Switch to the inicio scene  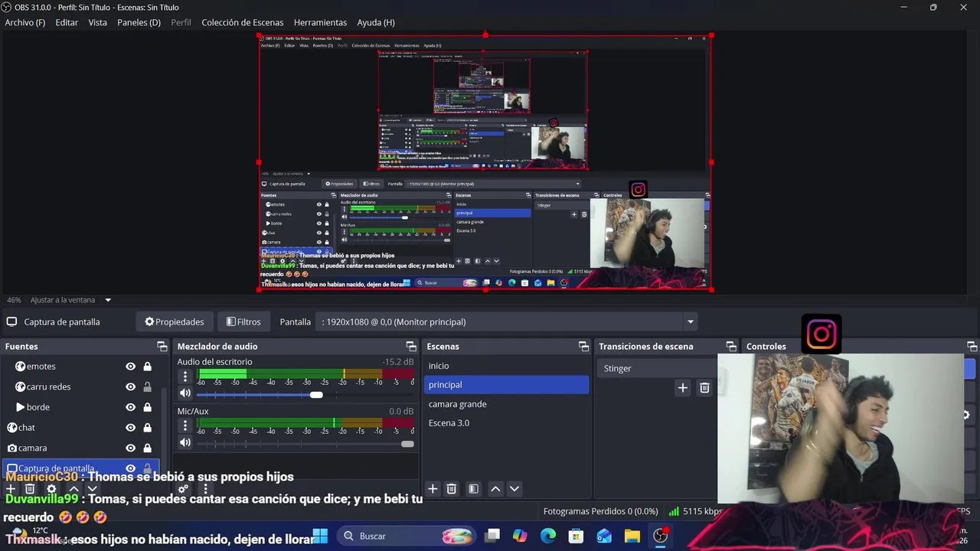coord(506,366)
